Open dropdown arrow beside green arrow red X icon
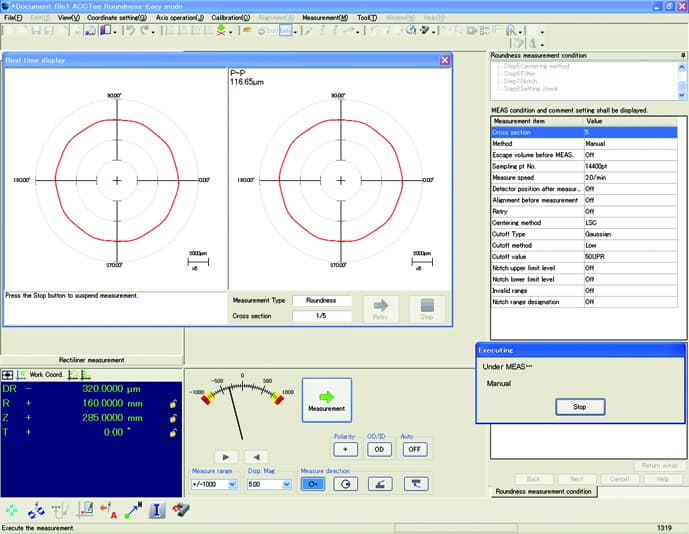The height and width of the screenshot is (534, 689). (x=230, y=32)
